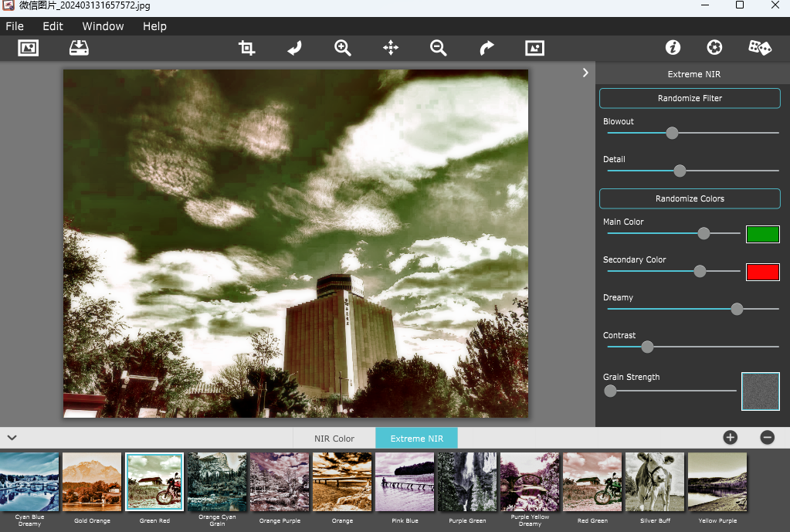The image size is (790, 532).
Task: Select the Green Red preset thumbnail
Action: coord(154,482)
